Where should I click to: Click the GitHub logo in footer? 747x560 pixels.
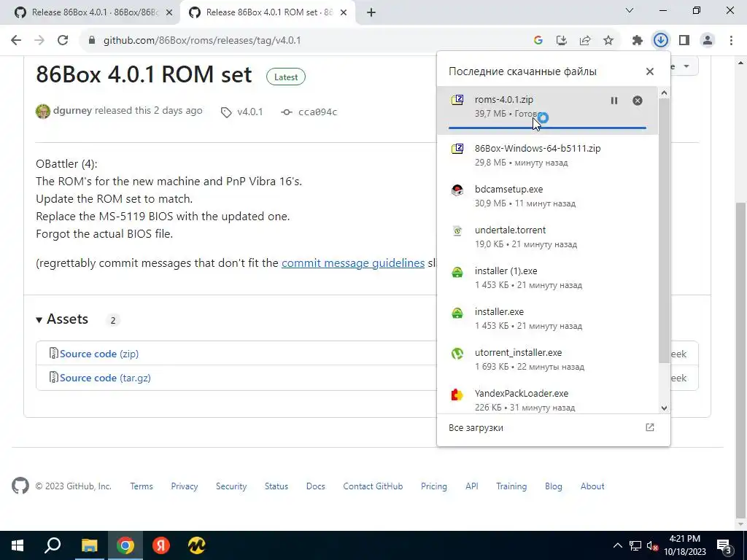pyautogui.click(x=20, y=486)
